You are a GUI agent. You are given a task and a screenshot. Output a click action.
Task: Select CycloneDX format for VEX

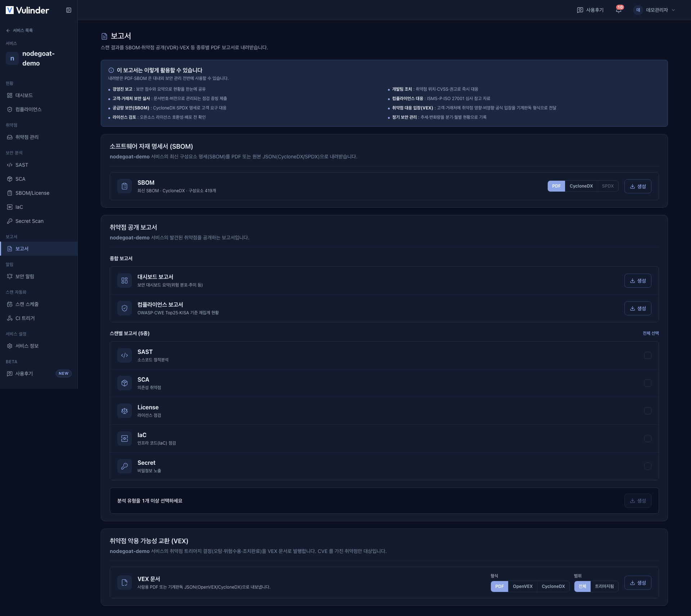[553, 586]
